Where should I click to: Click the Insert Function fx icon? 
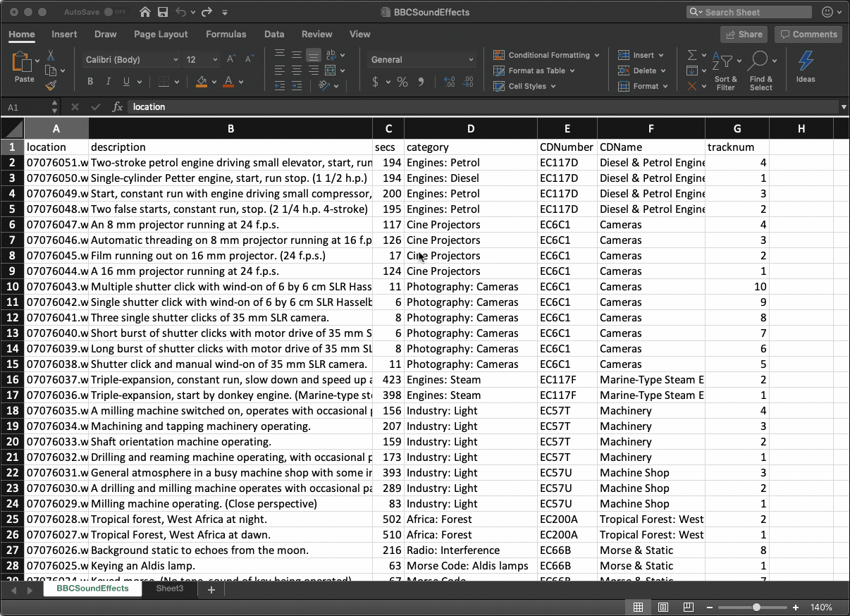coord(118,107)
